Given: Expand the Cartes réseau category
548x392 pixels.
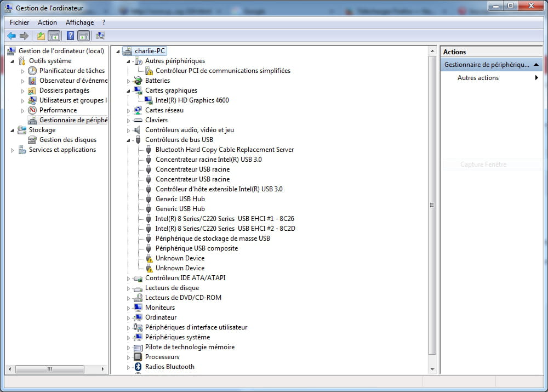Looking at the screenshot, I should [x=129, y=111].
